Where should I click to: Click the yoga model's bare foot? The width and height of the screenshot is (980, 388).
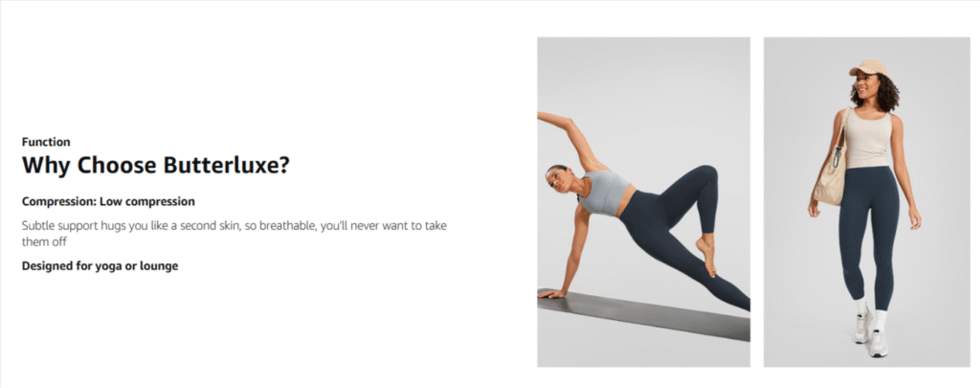pos(706,256)
